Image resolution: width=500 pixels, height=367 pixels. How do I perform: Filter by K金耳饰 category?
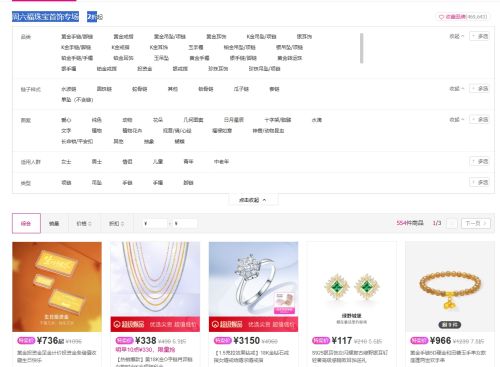pos(159,47)
